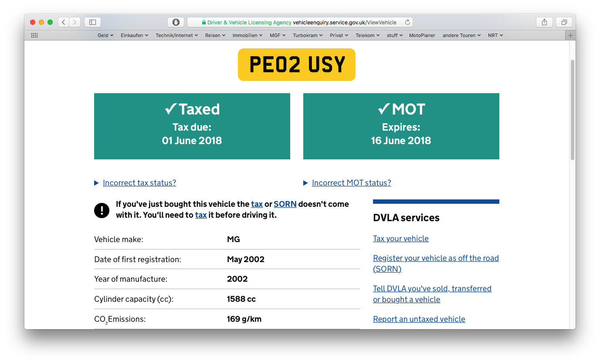Open the Share sheet icon
This screenshot has height=364, width=600.
point(544,22)
